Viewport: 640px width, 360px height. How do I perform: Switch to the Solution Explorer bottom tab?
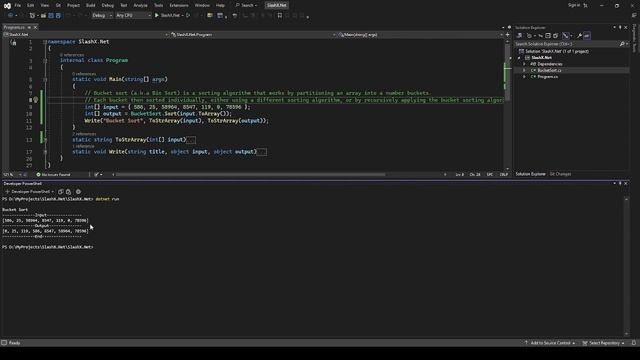tap(530, 174)
